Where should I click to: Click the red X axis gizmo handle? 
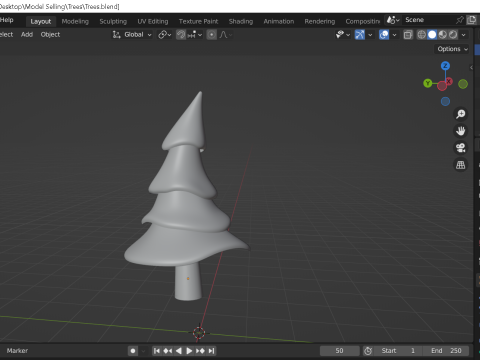449,81
